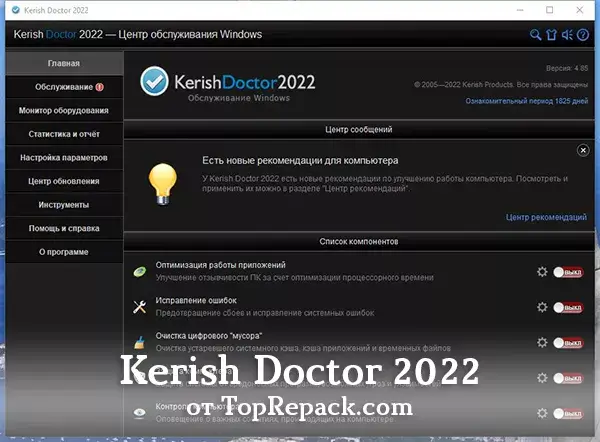Viewport: 600px width, 442px height.
Task: Click the shirt skin-change icon in header
Action: pyautogui.click(x=551, y=35)
